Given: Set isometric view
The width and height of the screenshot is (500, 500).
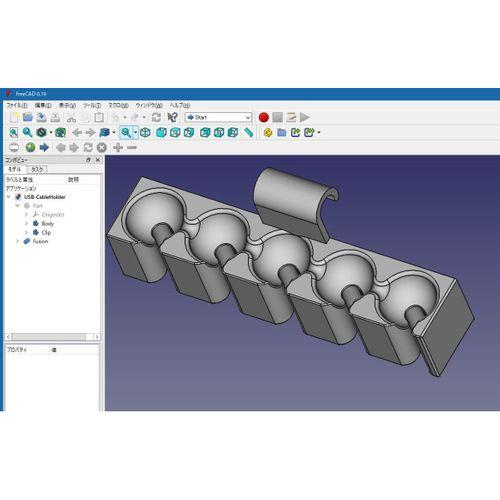Looking at the screenshot, I should point(145,133).
